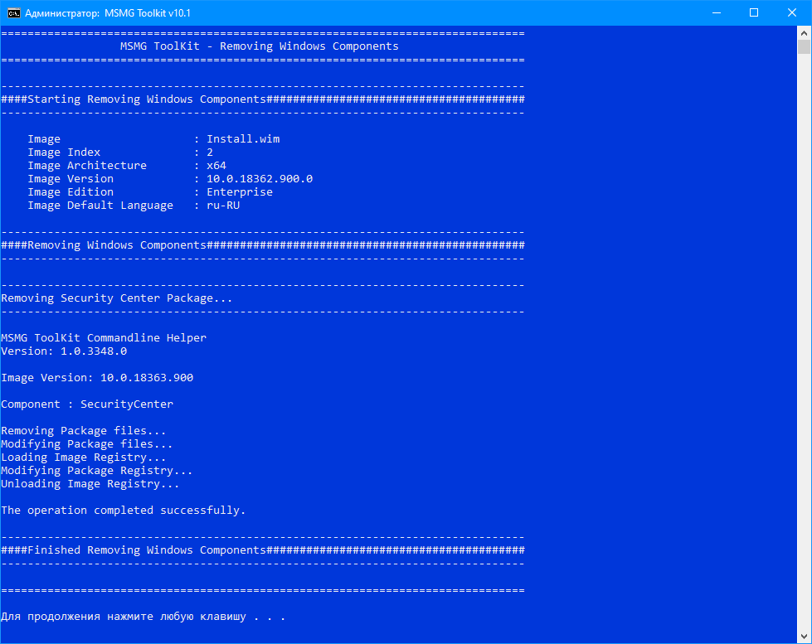Click the scrollbar down arrow
Image resolution: width=812 pixels, height=644 pixels.
click(x=804, y=637)
